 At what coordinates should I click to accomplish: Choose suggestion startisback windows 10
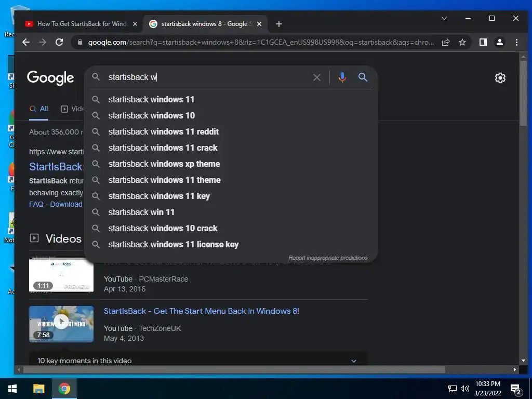(231, 115)
